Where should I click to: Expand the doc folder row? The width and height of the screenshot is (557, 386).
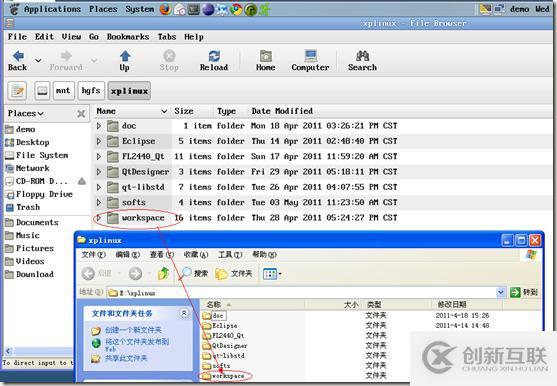tap(99, 126)
